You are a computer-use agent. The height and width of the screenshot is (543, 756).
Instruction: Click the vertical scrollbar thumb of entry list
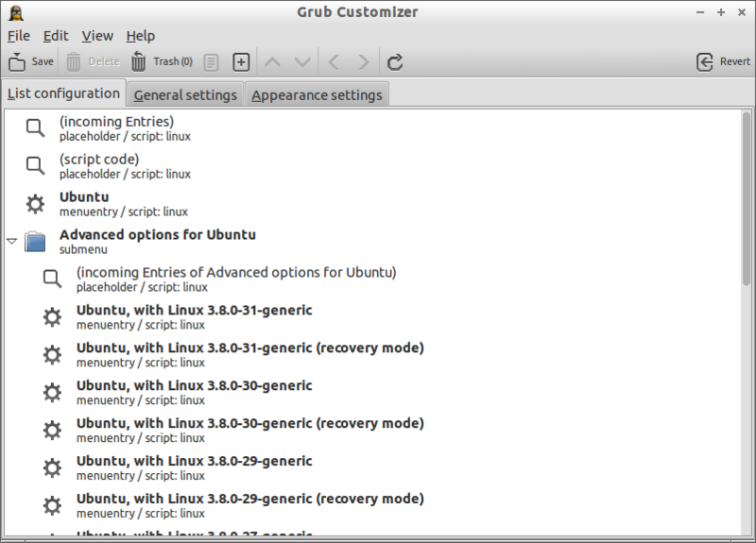(x=747, y=198)
